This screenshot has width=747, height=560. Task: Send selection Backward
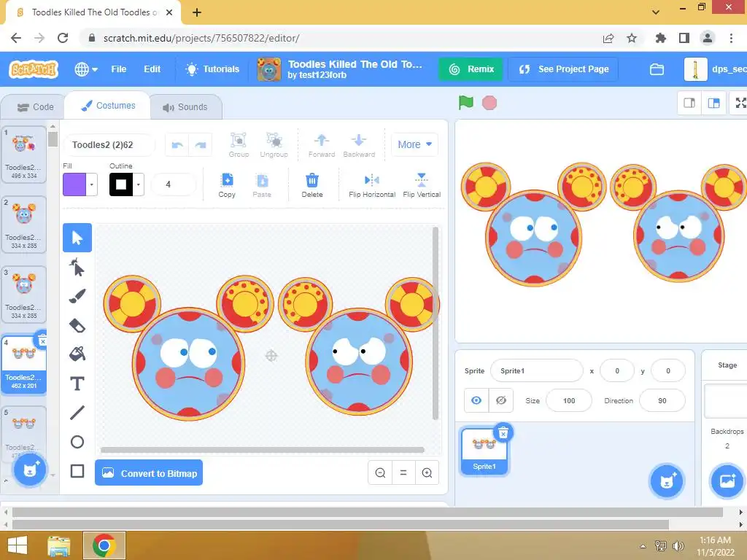359,145
